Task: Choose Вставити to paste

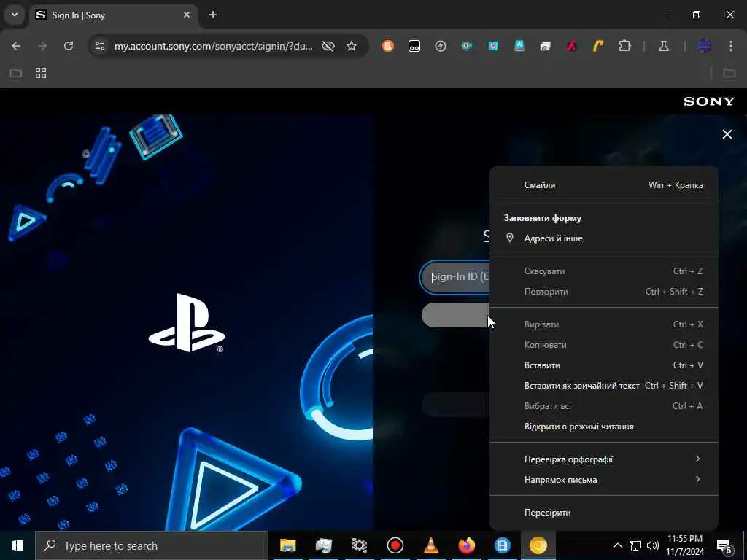Action: coord(604,365)
